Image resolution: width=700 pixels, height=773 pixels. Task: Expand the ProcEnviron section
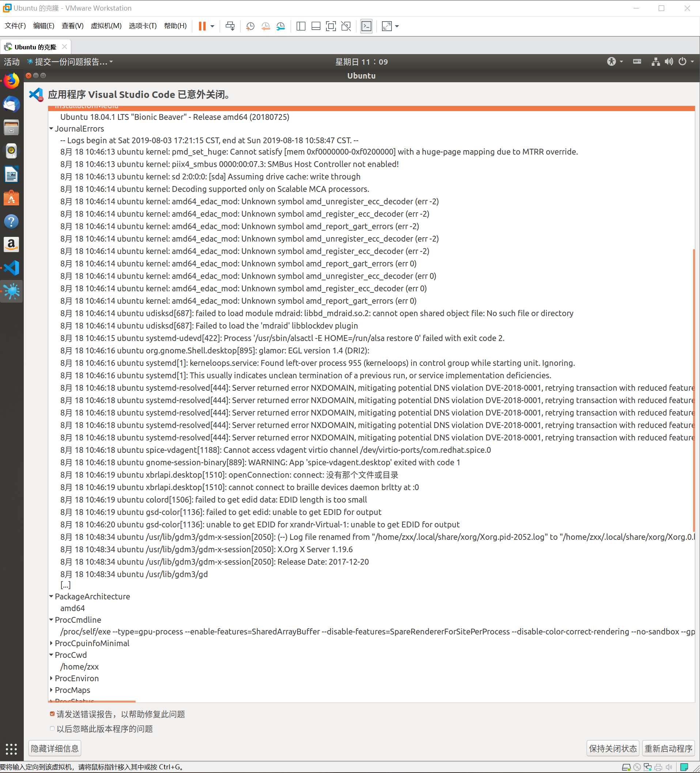[52, 678]
